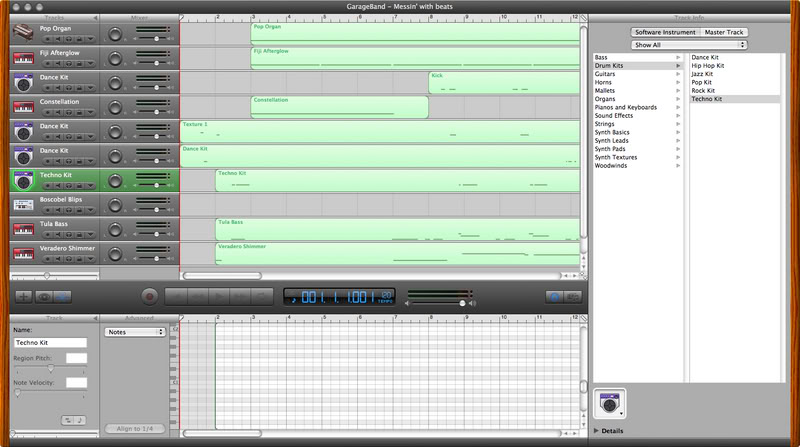Switch to Master Track tab
This screenshot has height=447, width=800.
[x=723, y=32]
